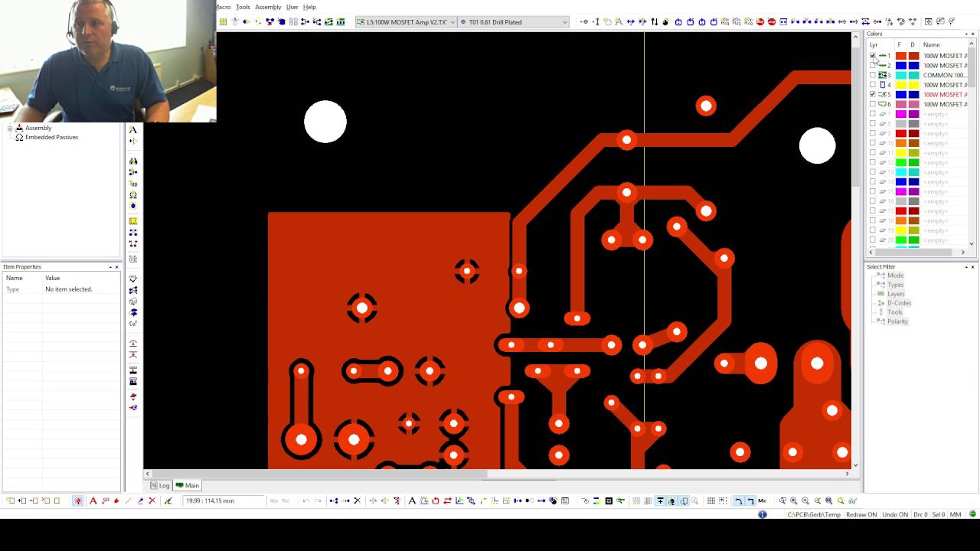Image resolution: width=980 pixels, height=551 pixels.
Task: Click the yellow grid icon in top toolbar
Action: click(223, 22)
